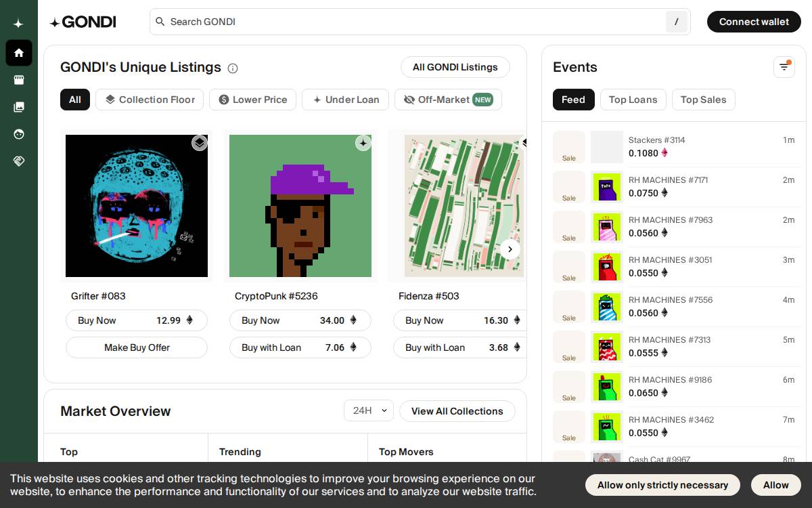Filter listings by Collection Floor
Image resolution: width=812 pixels, height=508 pixels.
pyautogui.click(x=150, y=100)
